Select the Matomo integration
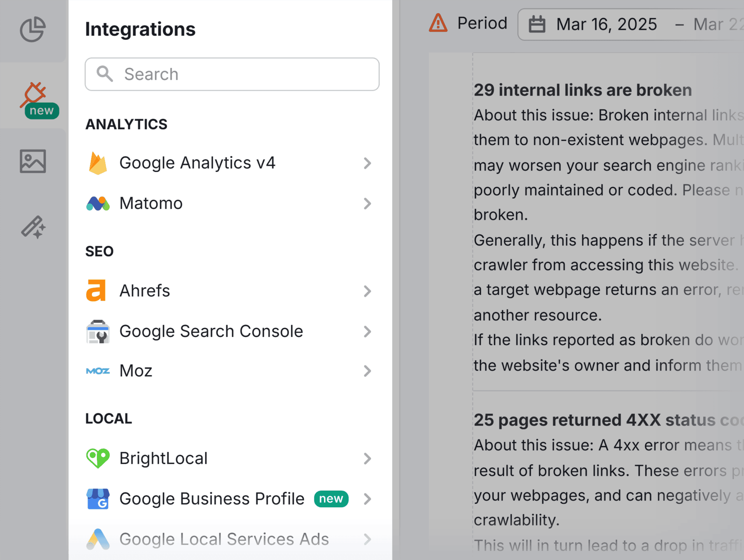The image size is (744, 560). tap(231, 203)
